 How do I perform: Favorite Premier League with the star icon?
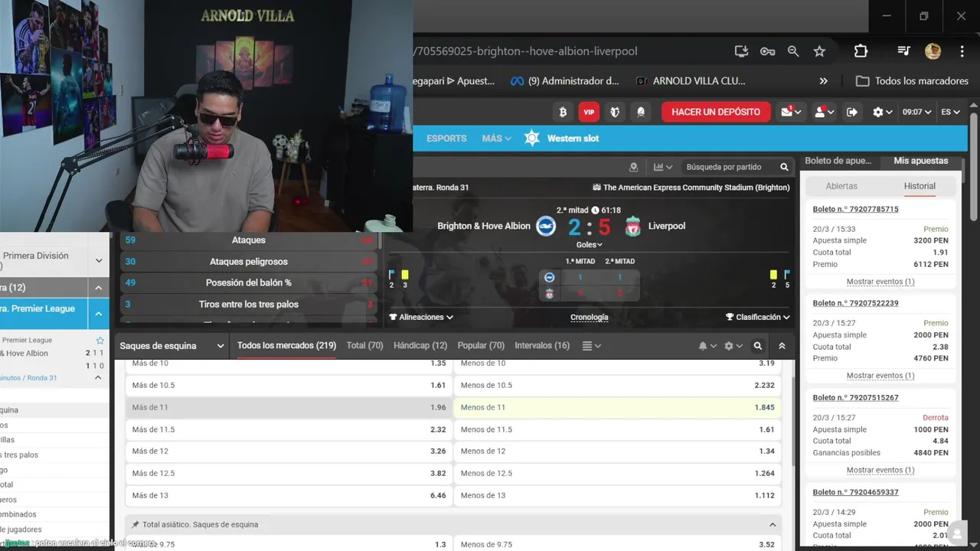coord(100,340)
